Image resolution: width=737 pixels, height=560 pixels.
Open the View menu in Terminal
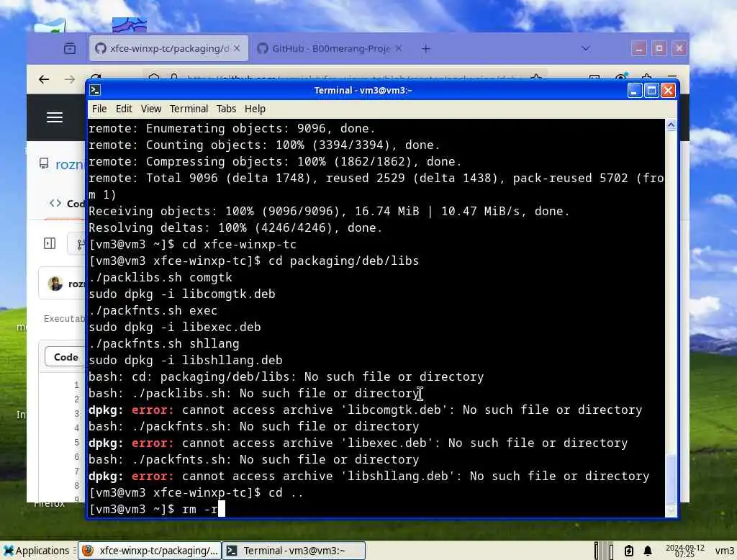[x=151, y=109]
